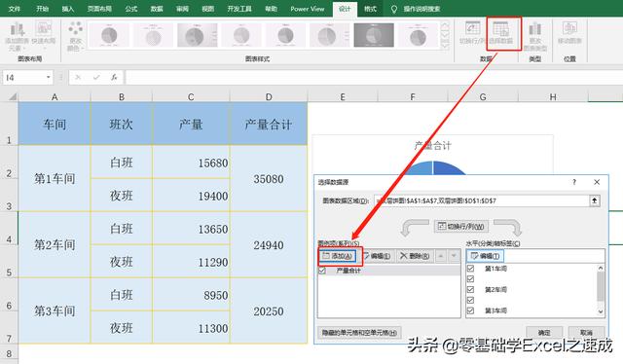Viewport: 623px width, 364px height.
Task: Click the 选择数据 select data ribbon icon
Action: 500,33
